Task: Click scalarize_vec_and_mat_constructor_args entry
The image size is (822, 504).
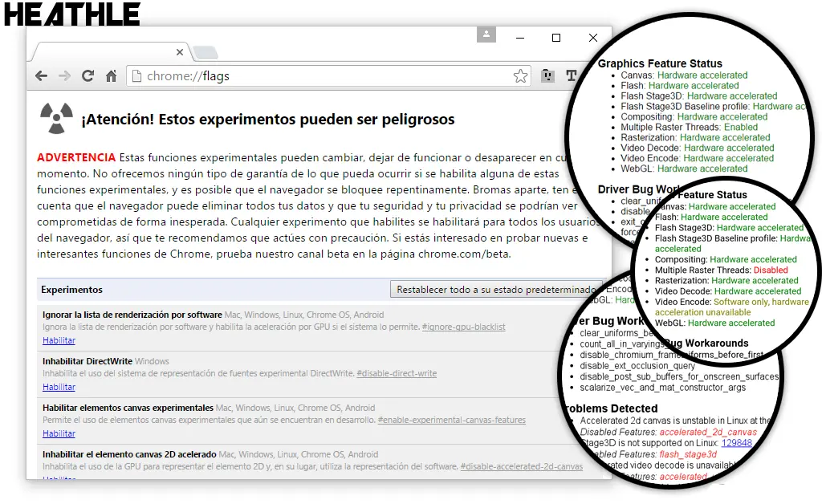Action: click(x=662, y=387)
